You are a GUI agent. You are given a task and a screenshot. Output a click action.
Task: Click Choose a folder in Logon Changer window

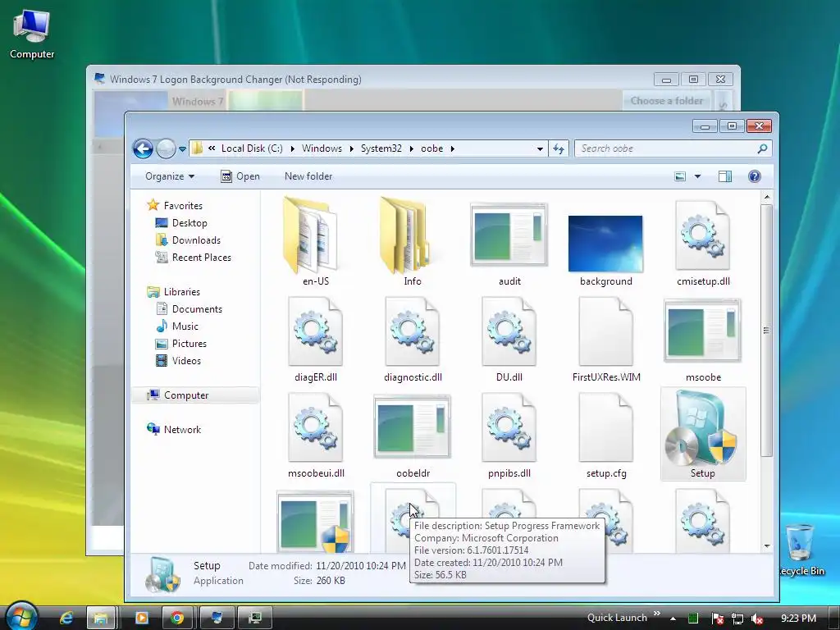pyautogui.click(x=666, y=101)
